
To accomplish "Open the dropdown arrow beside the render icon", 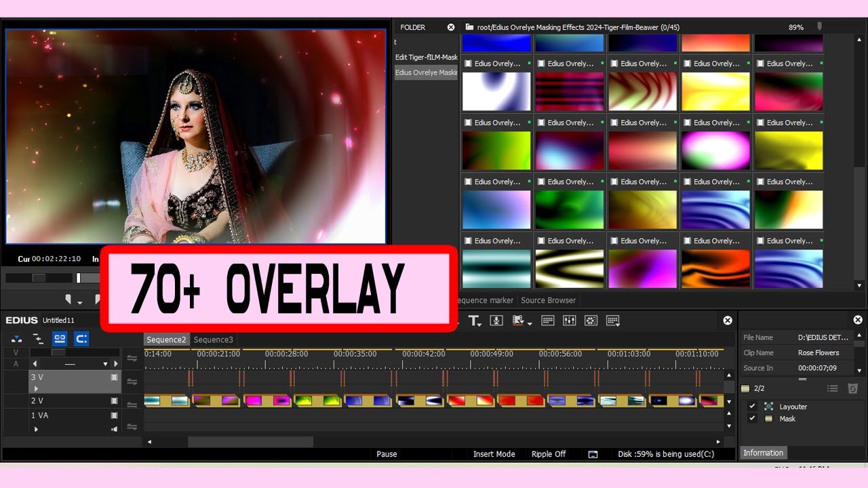I will (529, 324).
